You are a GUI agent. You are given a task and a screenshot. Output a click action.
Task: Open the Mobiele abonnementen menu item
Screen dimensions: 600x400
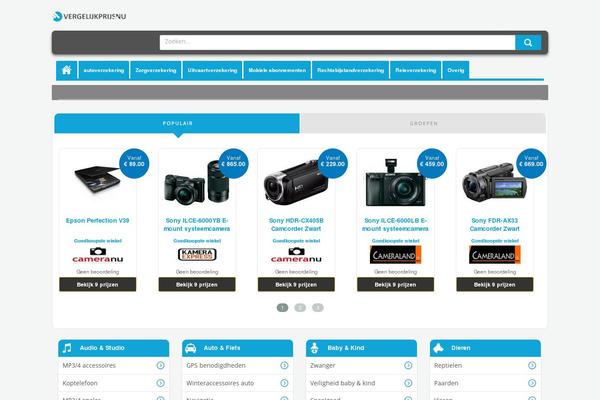click(277, 70)
